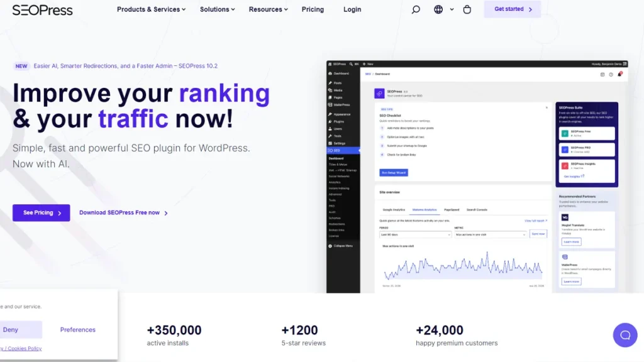
Task: Click the '+24,000' premium customers figure
Action: [440, 330]
